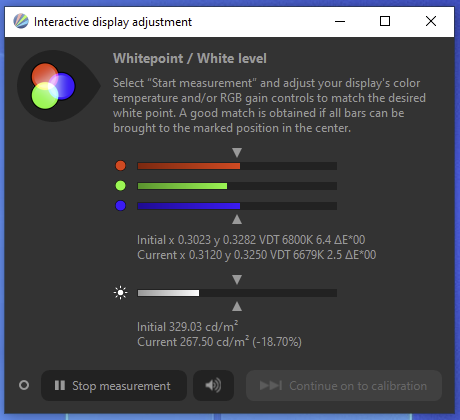Click the blue gain level bar
The image size is (460, 420).
tap(237, 206)
